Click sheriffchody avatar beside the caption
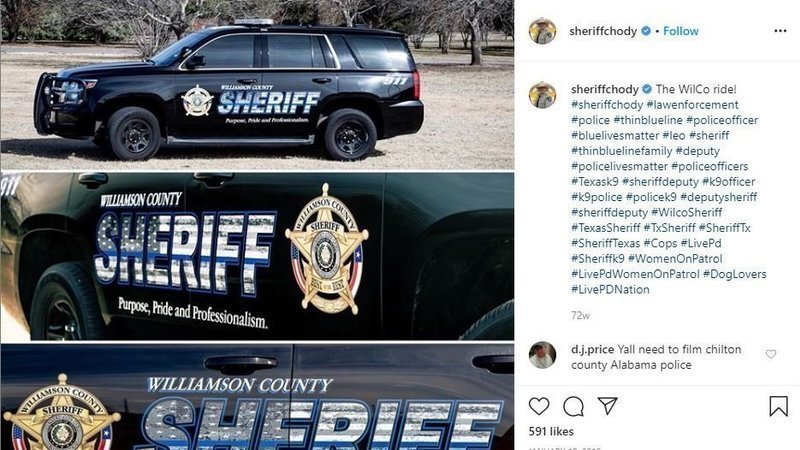The height and width of the screenshot is (450, 800). point(542,95)
